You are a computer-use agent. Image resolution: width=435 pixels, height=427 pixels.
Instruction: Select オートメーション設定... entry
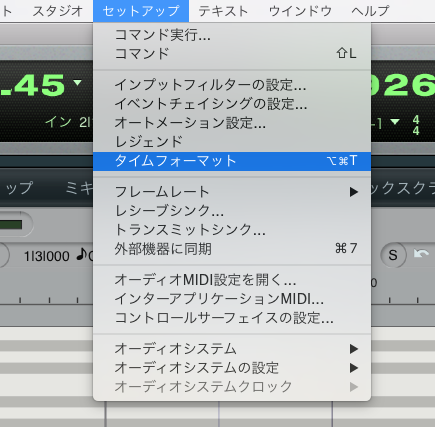click(232, 123)
